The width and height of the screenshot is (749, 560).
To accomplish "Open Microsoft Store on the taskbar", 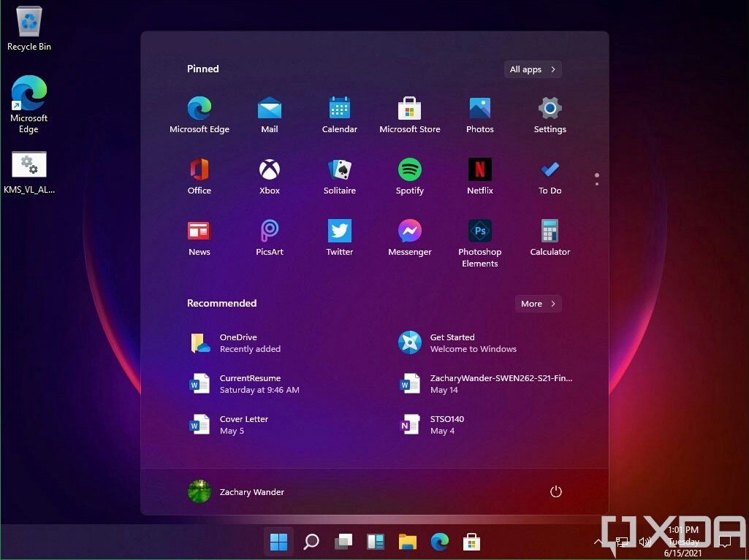I will pos(471,542).
